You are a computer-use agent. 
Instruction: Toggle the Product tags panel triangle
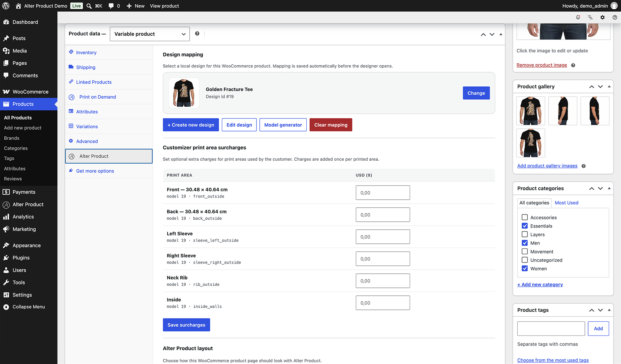tap(609, 310)
